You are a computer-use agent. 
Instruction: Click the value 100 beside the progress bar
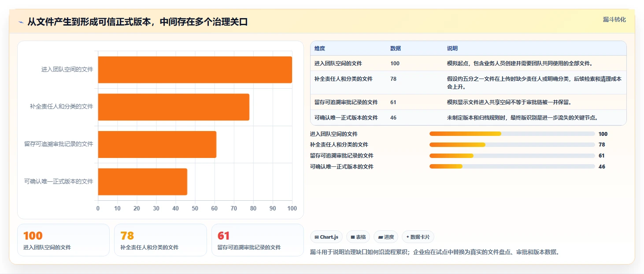point(603,134)
